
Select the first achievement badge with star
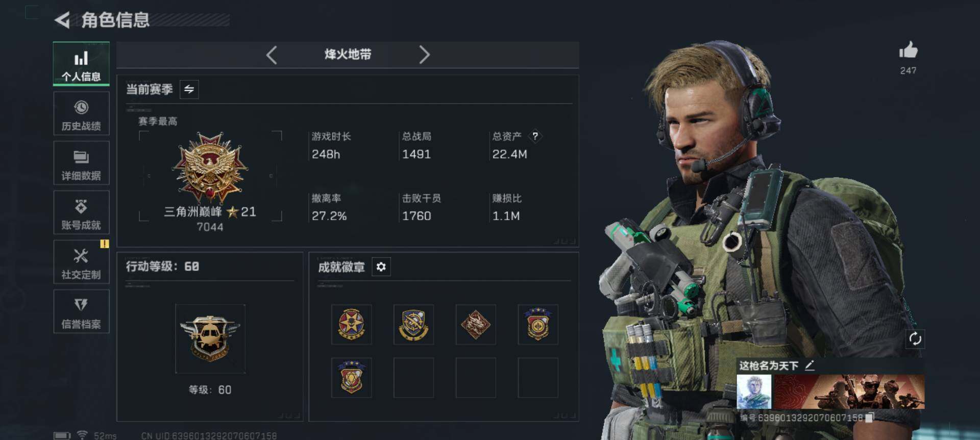coord(352,325)
